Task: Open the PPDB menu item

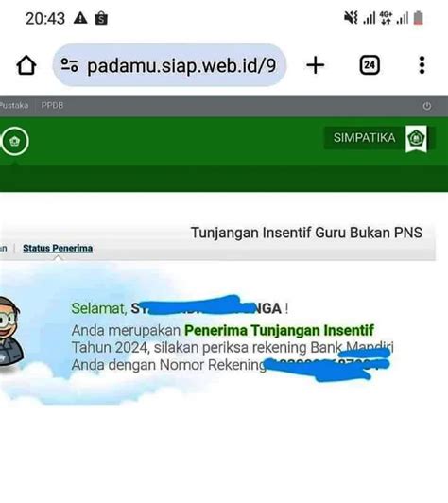Action: coord(52,105)
